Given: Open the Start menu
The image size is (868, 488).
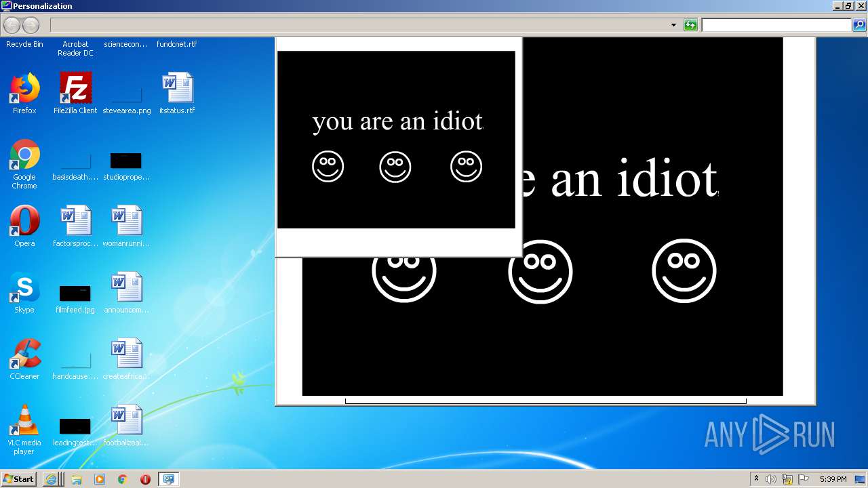Looking at the screenshot, I should pos(18,479).
